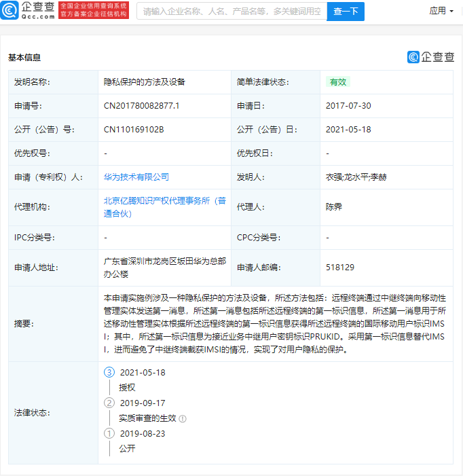Select publication number CN110169102B

point(134,130)
